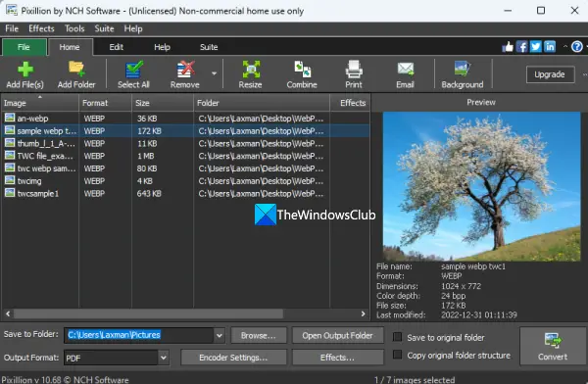Click the thumbs-up like icon
The width and height of the screenshot is (588, 384).
pos(508,47)
